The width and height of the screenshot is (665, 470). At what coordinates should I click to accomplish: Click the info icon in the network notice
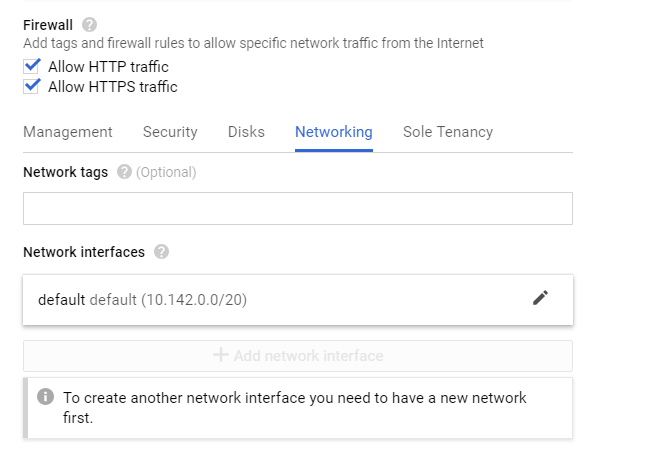click(45, 397)
